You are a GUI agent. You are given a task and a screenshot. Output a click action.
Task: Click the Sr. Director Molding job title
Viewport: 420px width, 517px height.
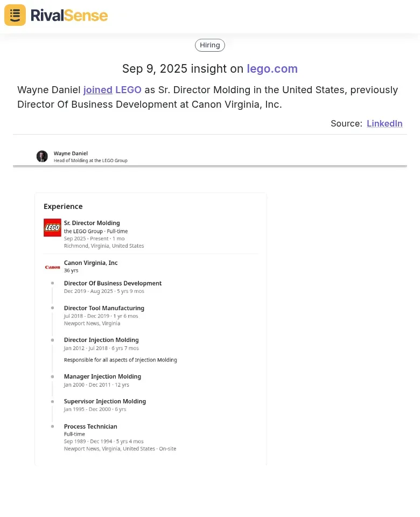[92, 223]
